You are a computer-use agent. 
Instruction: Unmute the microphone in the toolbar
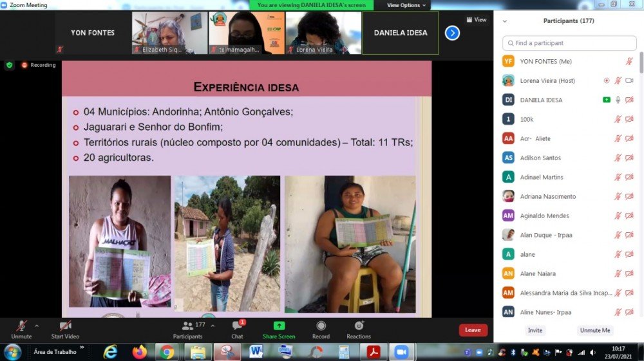coord(21,326)
